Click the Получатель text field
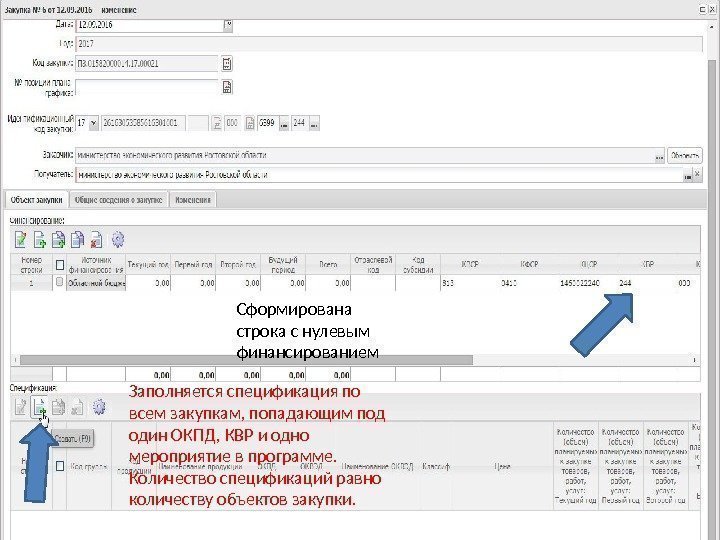Image resolution: width=720 pixels, height=540 pixels. click(x=379, y=175)
